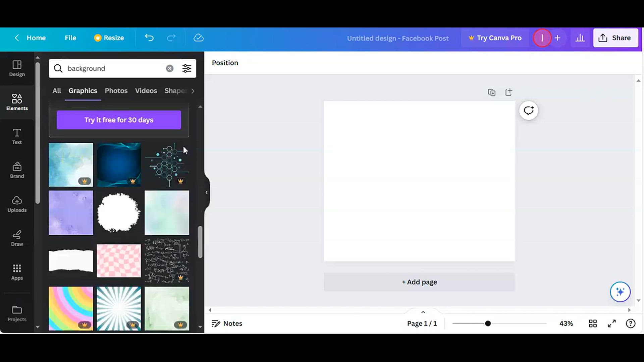Viewport: 644px width, 362px height.
Task: Show more element category tabs arrow
Action: point(193,91)
